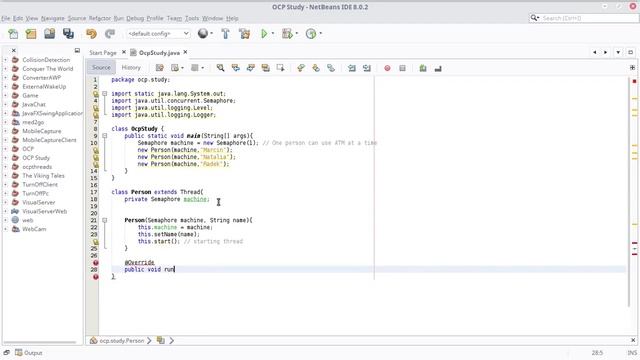
Task: Click Shift Line Right icon
Action: [x=367, y=68]
